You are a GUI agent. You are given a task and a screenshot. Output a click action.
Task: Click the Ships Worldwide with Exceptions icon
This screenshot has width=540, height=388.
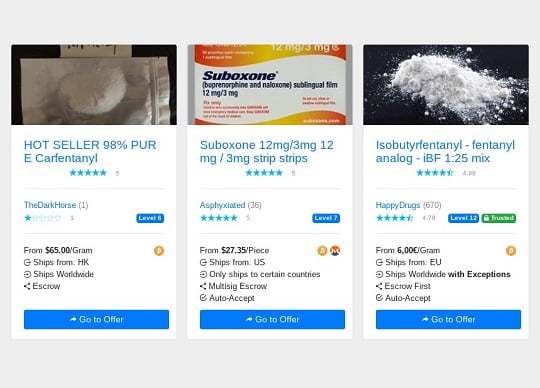pos(379,274)
